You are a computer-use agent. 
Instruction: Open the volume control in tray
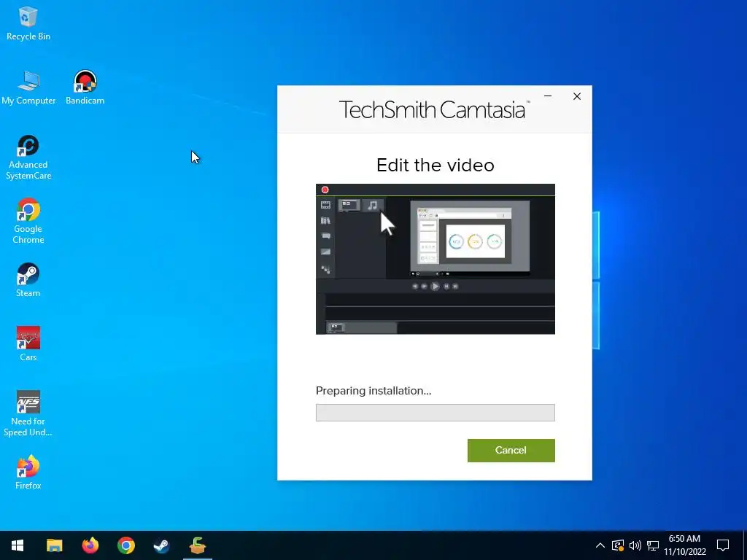[x=635, y=545]
